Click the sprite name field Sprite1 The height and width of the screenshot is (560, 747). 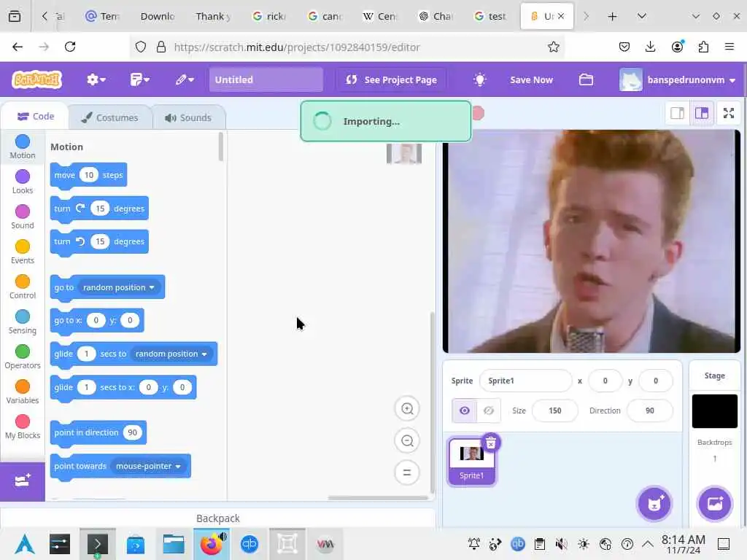point(525,381)
